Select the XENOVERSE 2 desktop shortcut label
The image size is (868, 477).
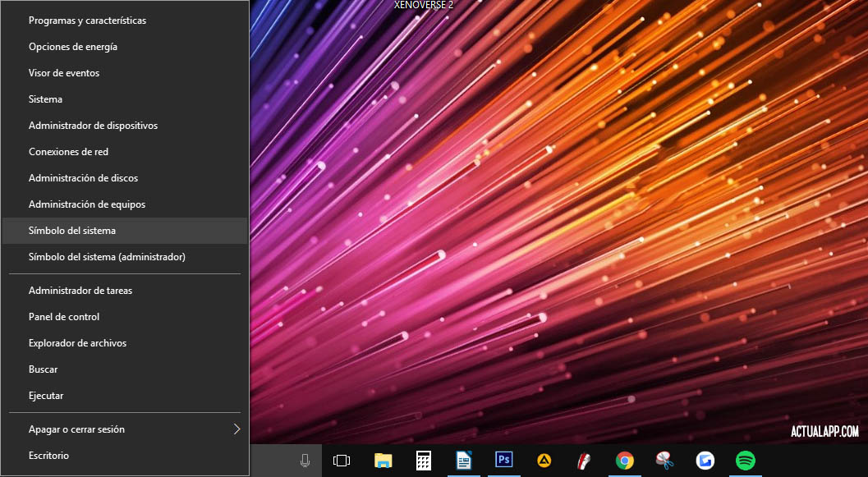(x=424, y=5)
